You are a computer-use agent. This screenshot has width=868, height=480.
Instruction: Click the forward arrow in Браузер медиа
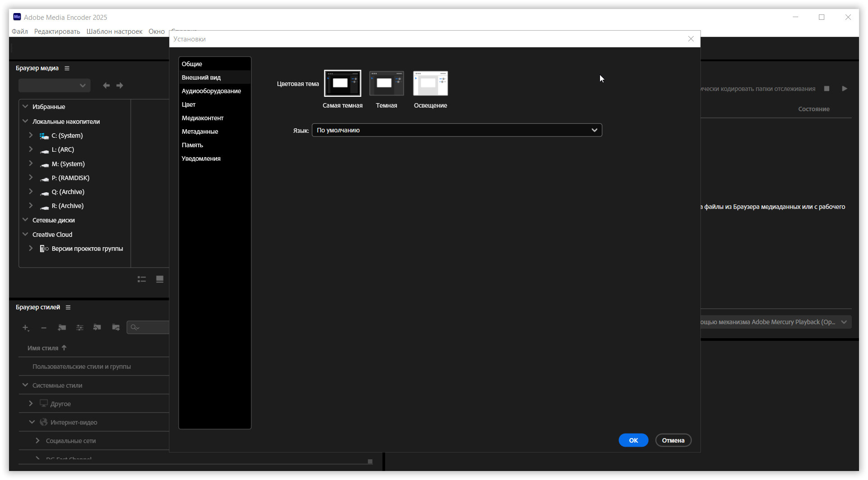tap(120, 86)
